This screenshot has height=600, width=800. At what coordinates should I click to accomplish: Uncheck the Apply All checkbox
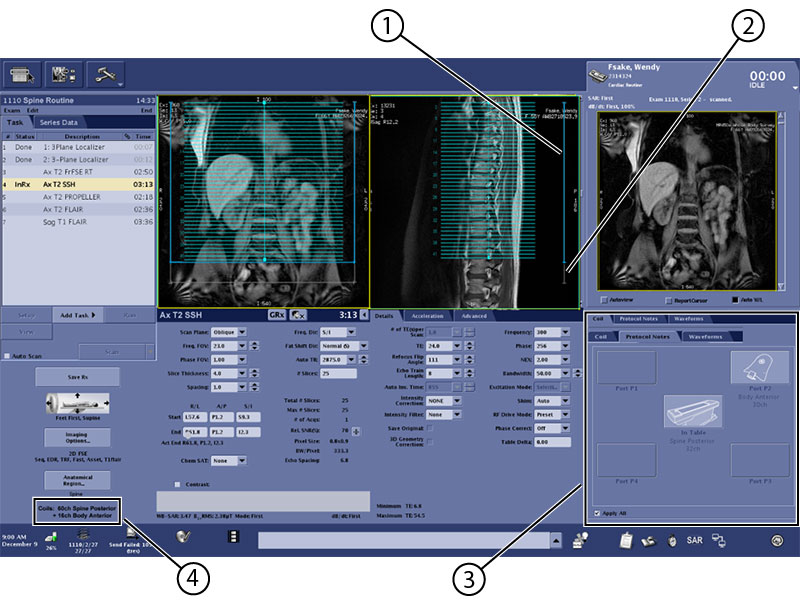(x=598, y=514)
